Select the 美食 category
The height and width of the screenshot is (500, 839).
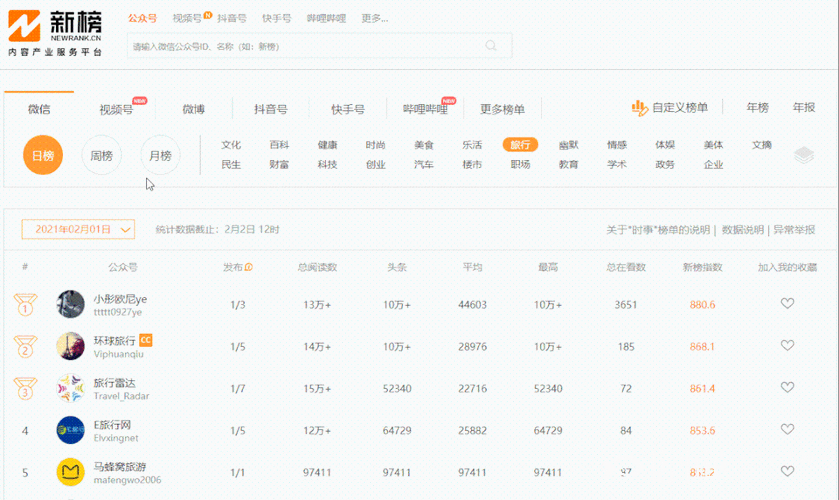[x=424, y=145]
